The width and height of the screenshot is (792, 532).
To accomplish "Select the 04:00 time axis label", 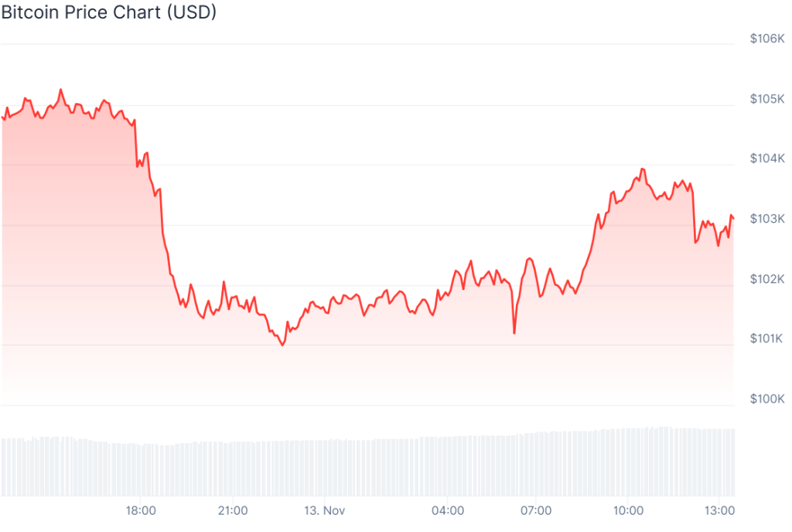I will [x=448, y=510].
